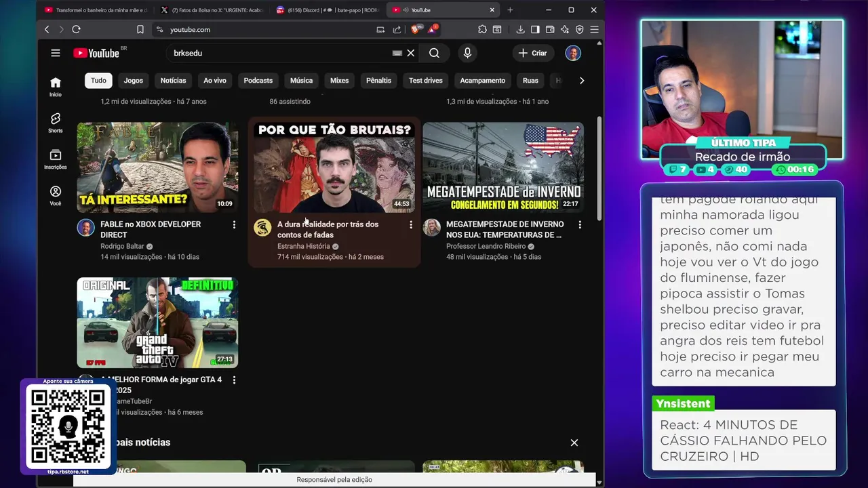
Task: Show more filter chips with right arrow
Action: 581,80
